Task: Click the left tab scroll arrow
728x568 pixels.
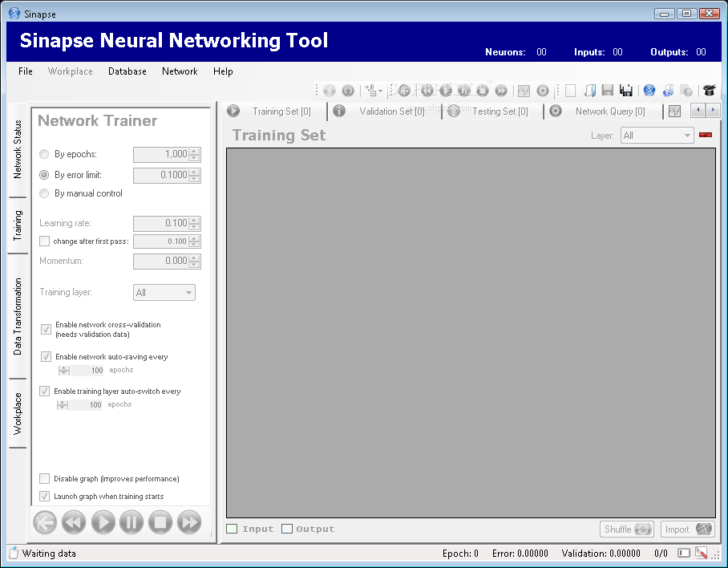Action: click(x=698, y=110)
